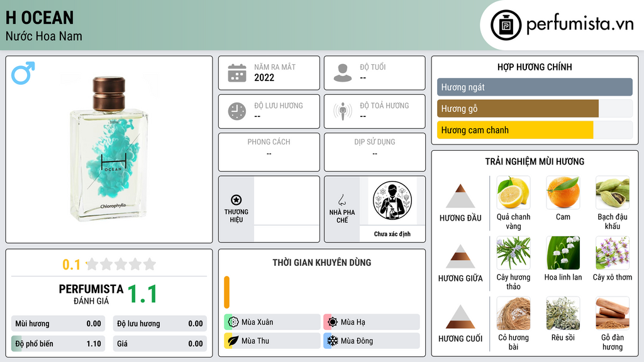Open the Hoa linh lan note thumbnail
The image size is (644, 362).
[x=563, y=253]
